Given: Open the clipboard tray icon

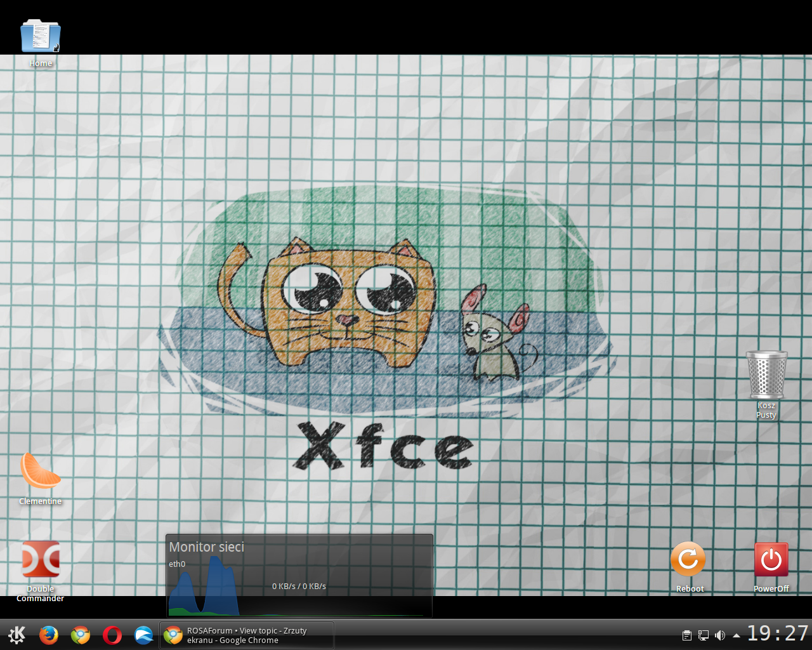Looking at the screenshot, I should pos(686,635).
